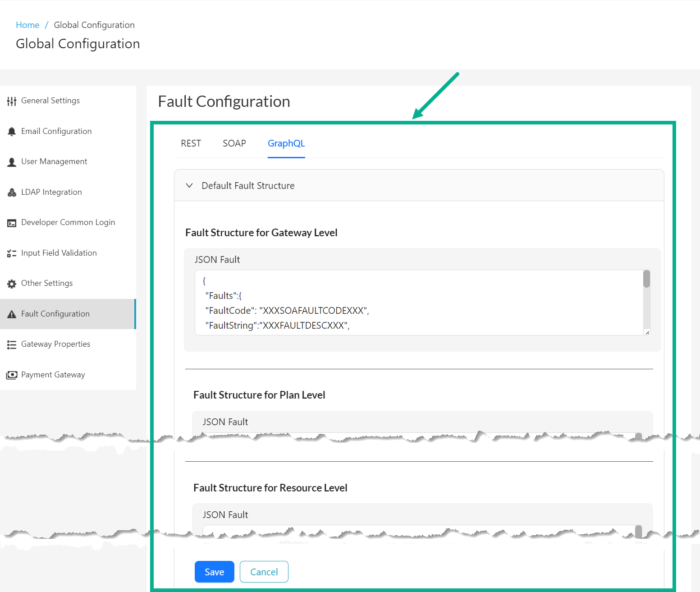Open Other Settings gear icon
The width and height of the screenshot is (700, 592).
click(x=11, y=283)
